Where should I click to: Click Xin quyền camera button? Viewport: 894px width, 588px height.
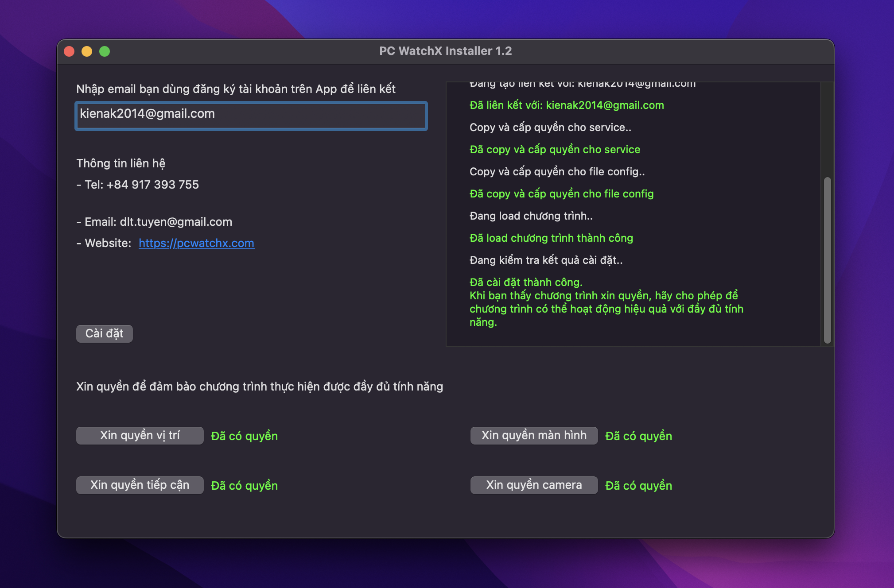pos(534,485)
